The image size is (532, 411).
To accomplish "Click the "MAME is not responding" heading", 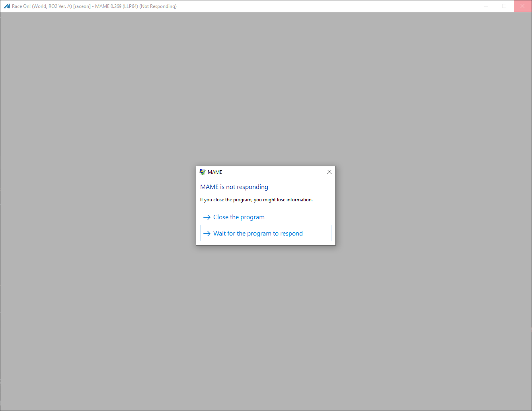I will pos(234,187).
